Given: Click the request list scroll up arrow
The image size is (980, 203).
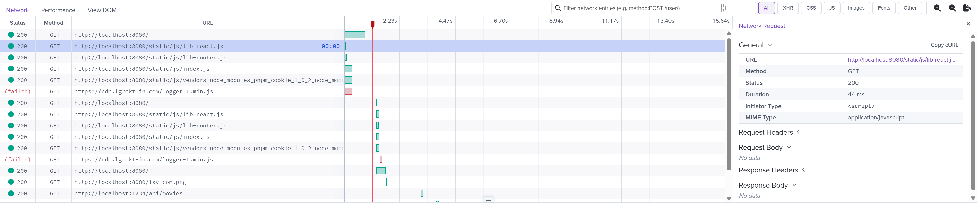Looking at the screenshot, I should point(729,33).
